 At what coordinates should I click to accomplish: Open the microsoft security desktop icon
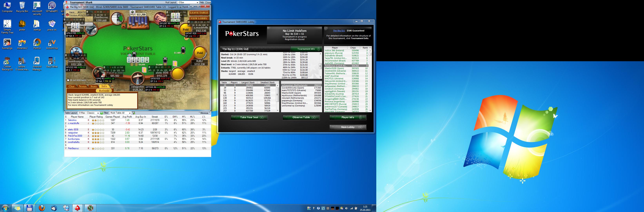(x=37, y=8)
